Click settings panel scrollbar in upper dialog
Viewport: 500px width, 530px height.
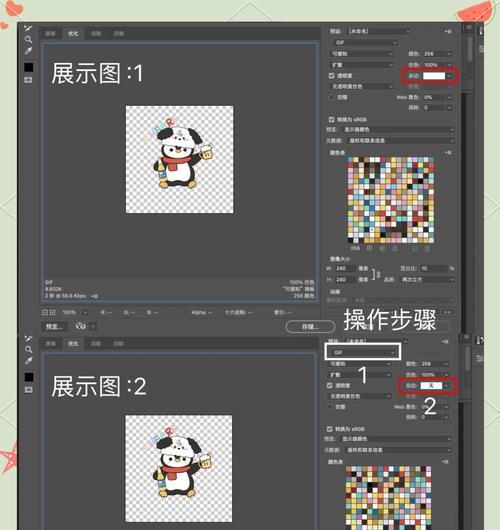tap(470, 49)
